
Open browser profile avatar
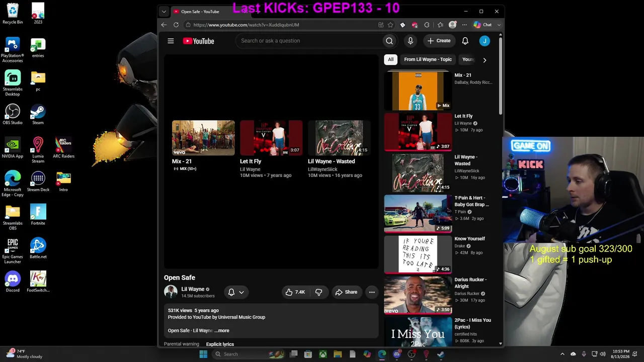[453, 25]
